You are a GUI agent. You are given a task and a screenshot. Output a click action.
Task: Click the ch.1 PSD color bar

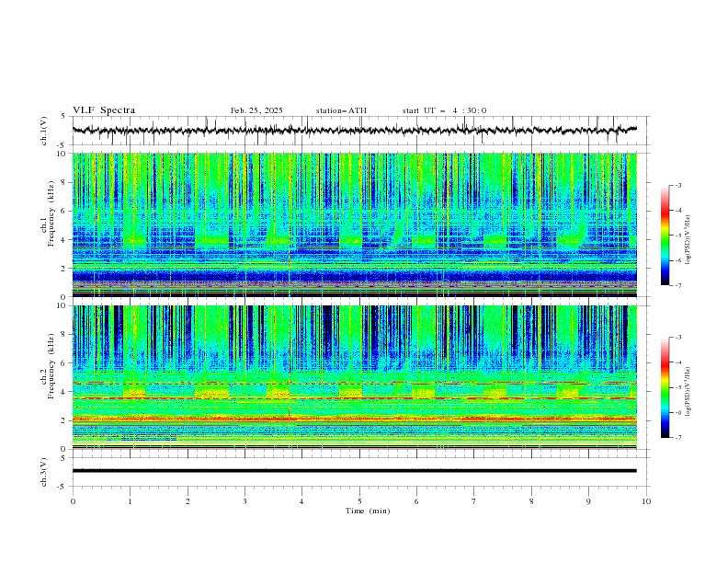665,236
